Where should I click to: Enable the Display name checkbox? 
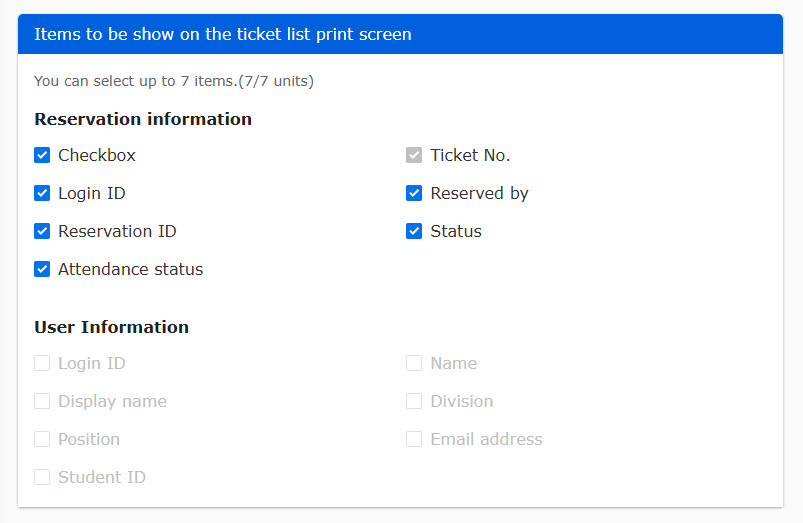pyautogui.click(x=42, y=401)
